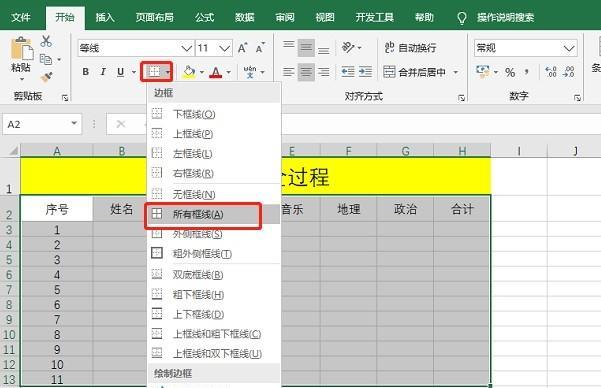Click the 合计 header cell
The width and height of the screenshot is (601, 388).
[462, 209]
